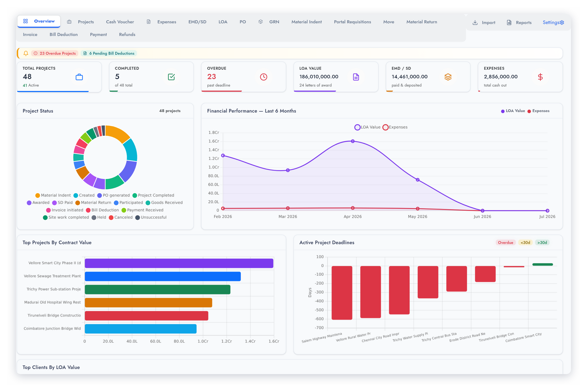Open the Bill Deduction tab
Screen dimensions: 587x392
pos(64,35)
